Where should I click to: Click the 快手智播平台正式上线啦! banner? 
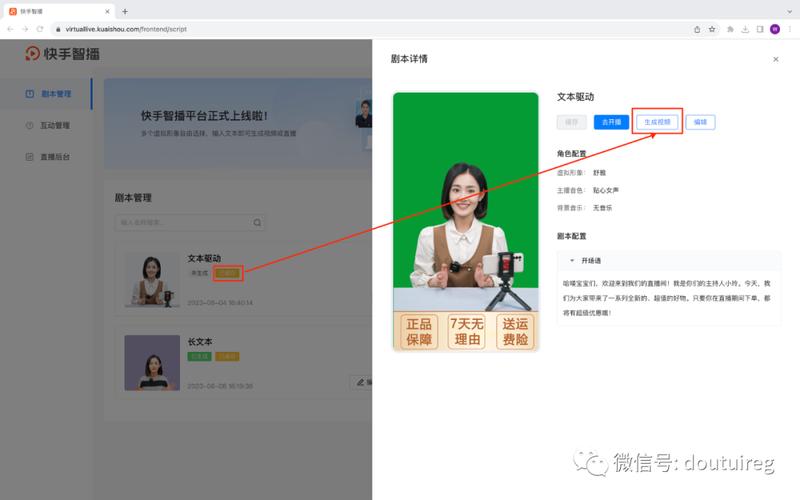pos(238,123)
